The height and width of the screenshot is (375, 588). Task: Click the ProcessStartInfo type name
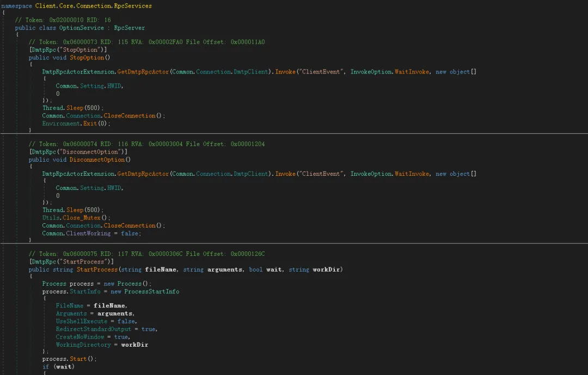pyautogui.click(x=152, y=292)
